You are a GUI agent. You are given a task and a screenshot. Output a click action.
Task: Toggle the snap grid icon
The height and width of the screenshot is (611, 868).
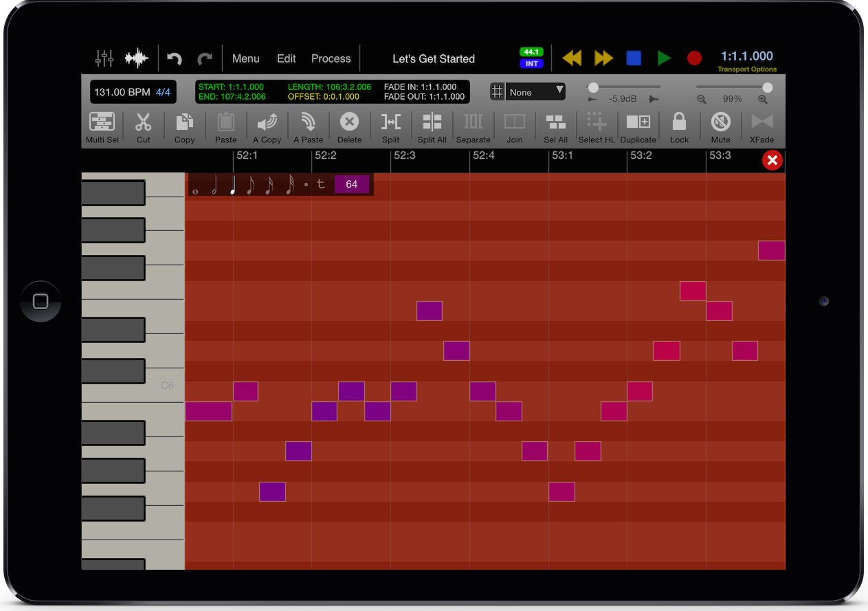[498, 92]
